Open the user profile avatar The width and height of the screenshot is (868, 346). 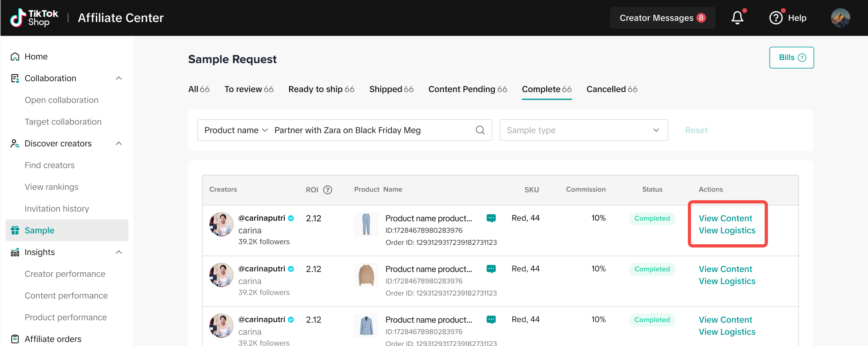[x=840, y=18]
